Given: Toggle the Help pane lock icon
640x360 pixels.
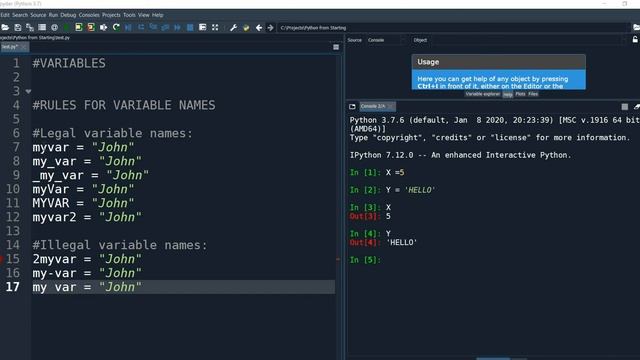Looking at the screenshot, I should click(x=635, y=40).
